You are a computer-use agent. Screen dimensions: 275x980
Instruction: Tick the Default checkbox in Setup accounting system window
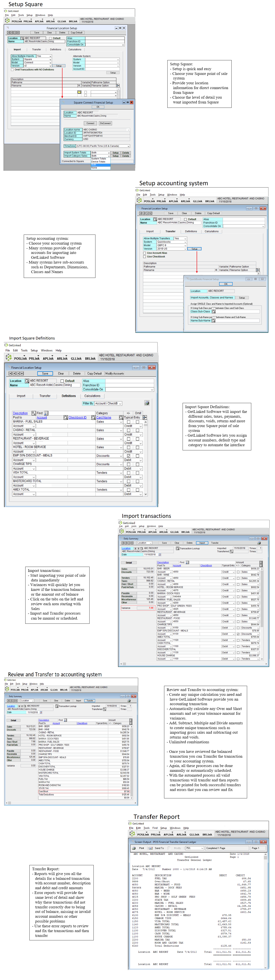(185, 219)
